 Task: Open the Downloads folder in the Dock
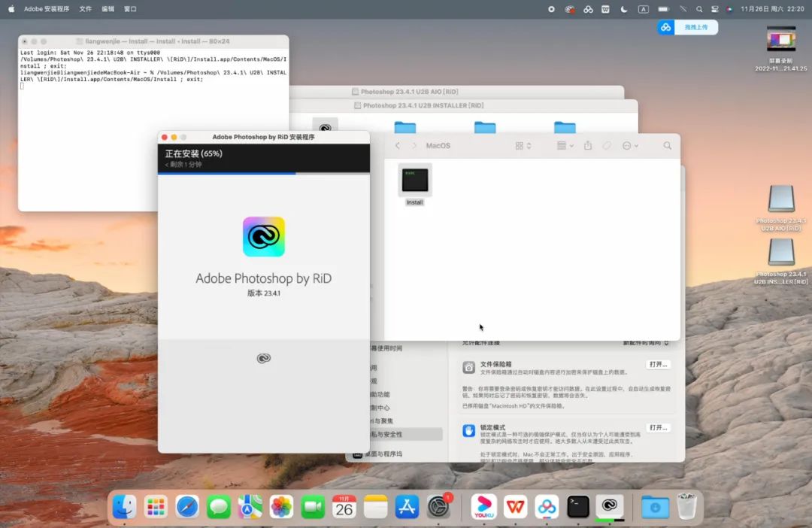(x=655, y=506)
